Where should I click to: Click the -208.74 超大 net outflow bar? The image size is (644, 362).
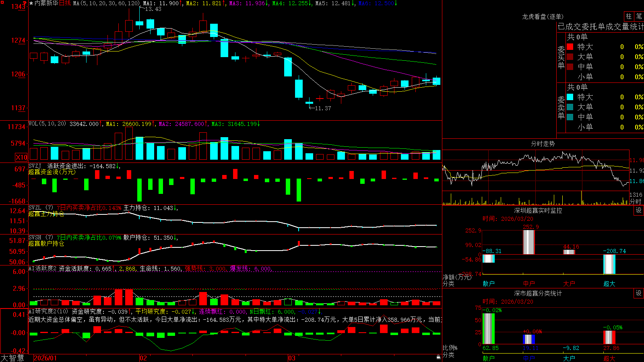[609, 264]
